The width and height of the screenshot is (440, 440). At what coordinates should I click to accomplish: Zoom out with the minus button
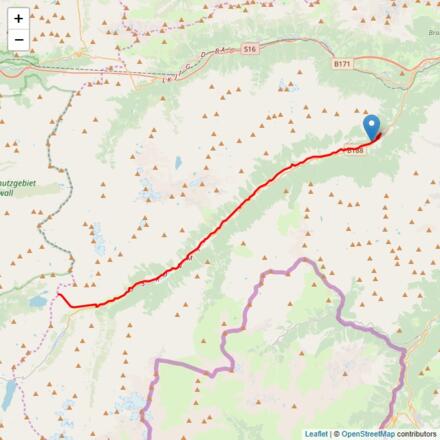pos(19,40)
